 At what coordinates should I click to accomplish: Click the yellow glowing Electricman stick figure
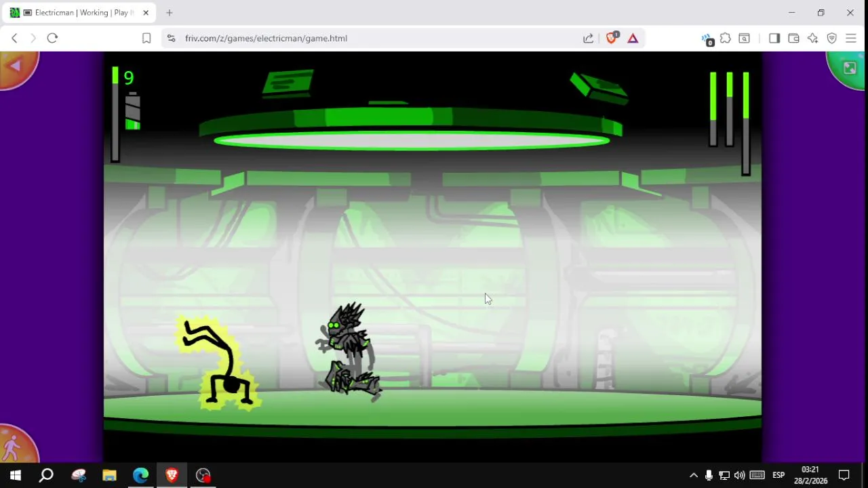coord(218,363)
